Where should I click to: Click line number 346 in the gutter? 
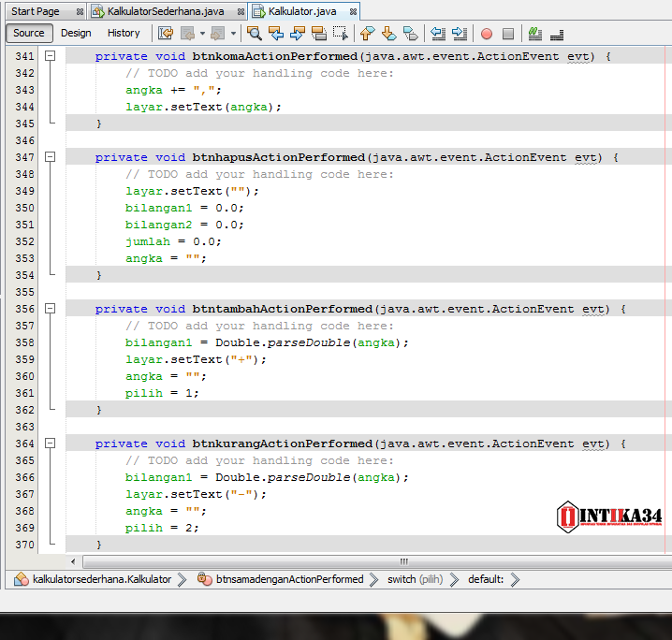[25, 140]
